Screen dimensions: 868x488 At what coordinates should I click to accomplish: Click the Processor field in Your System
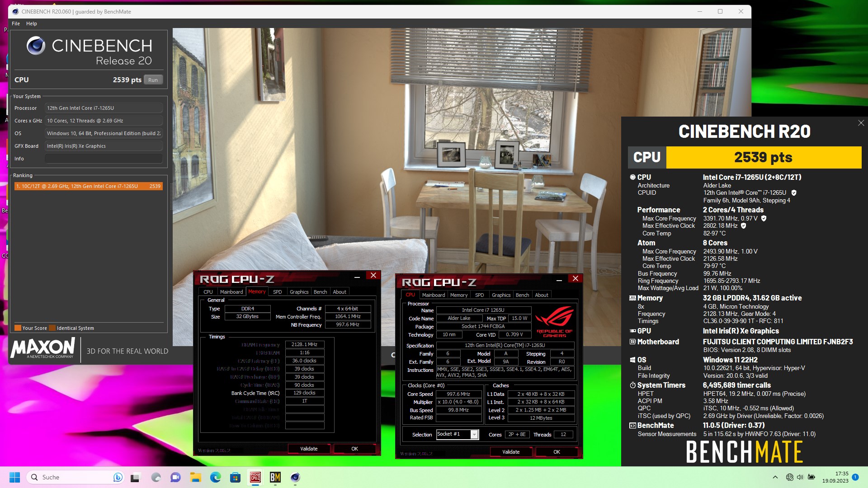pos(104,108)
